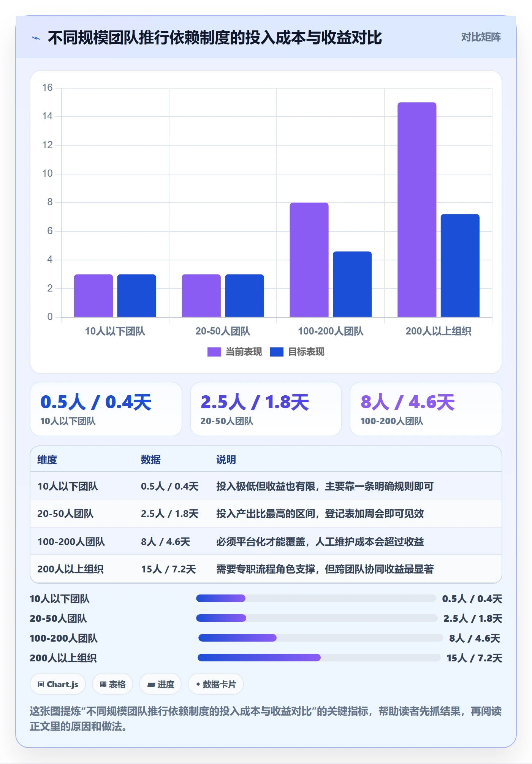Toggle the 目标表现 legend swatch
The image size is (532, 764).
coord(276,352)
